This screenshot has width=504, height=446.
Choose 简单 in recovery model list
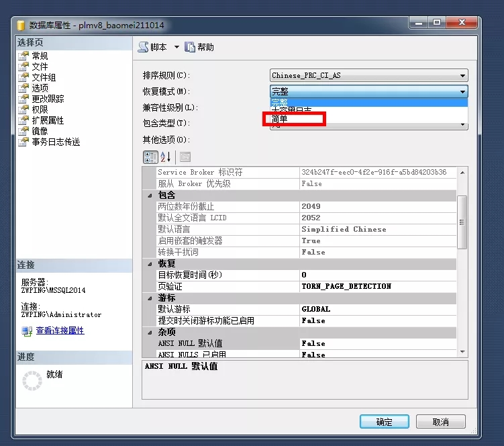click(x=280, y=120)
